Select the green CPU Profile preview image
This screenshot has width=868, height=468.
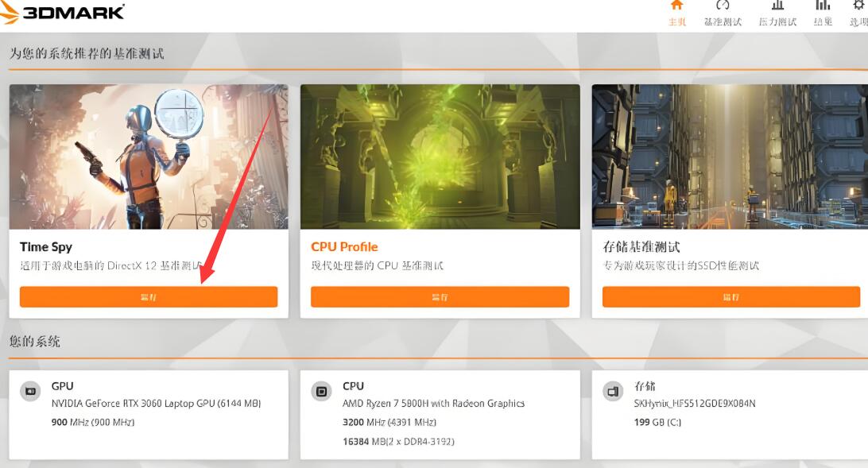point(440,157)
